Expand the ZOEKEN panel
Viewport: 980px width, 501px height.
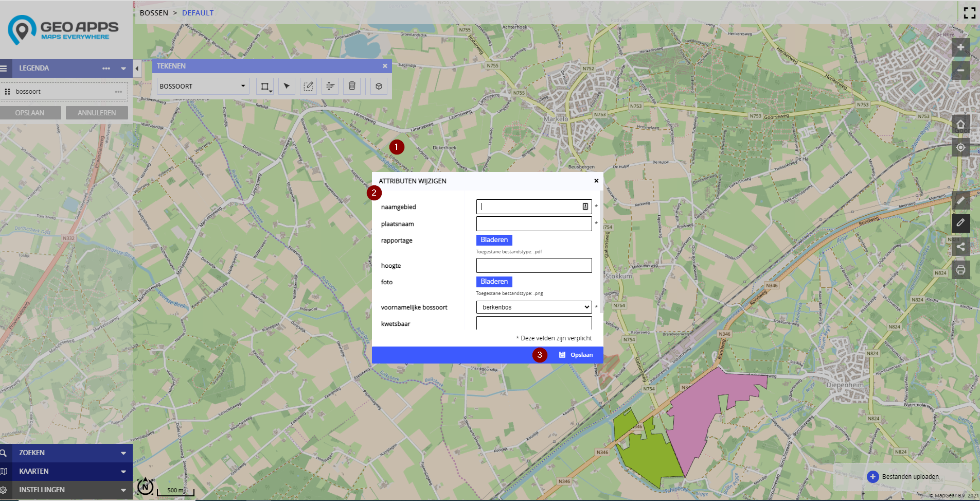[x=66, y=453]
